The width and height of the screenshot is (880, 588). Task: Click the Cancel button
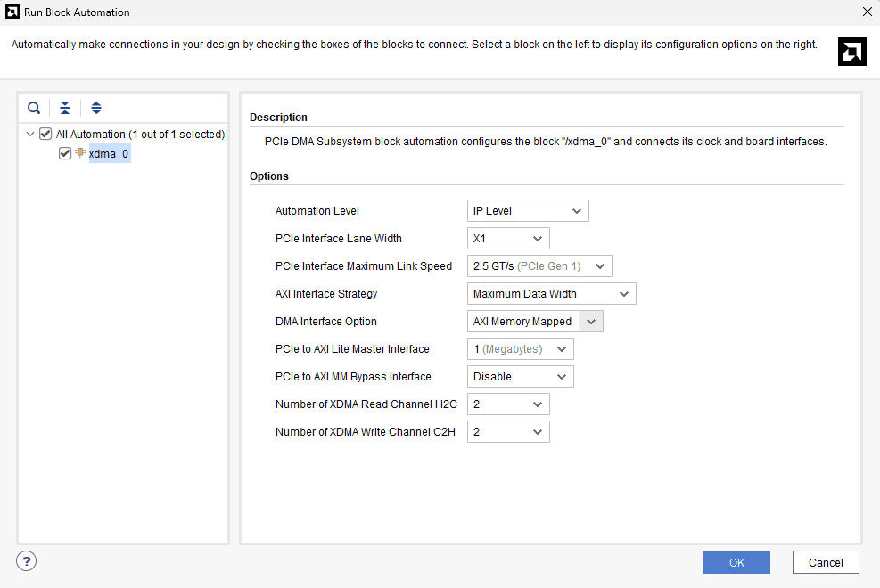tap(826, 562)
